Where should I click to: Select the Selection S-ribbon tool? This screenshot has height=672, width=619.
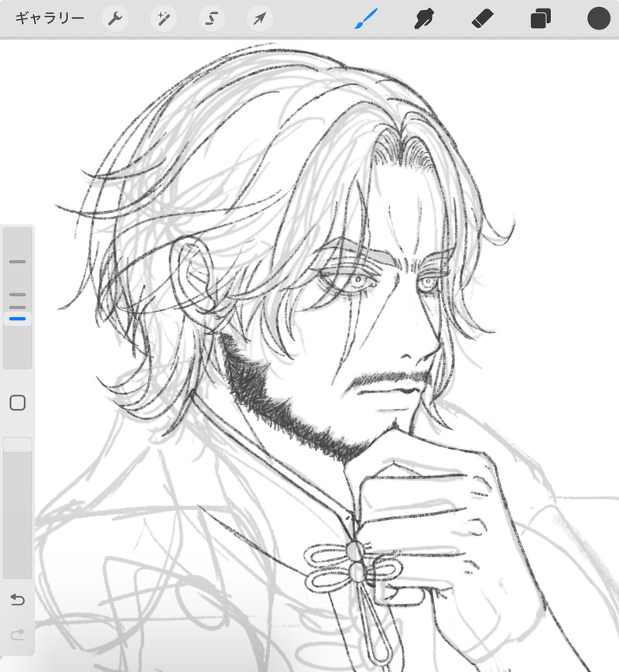[211, 19]
